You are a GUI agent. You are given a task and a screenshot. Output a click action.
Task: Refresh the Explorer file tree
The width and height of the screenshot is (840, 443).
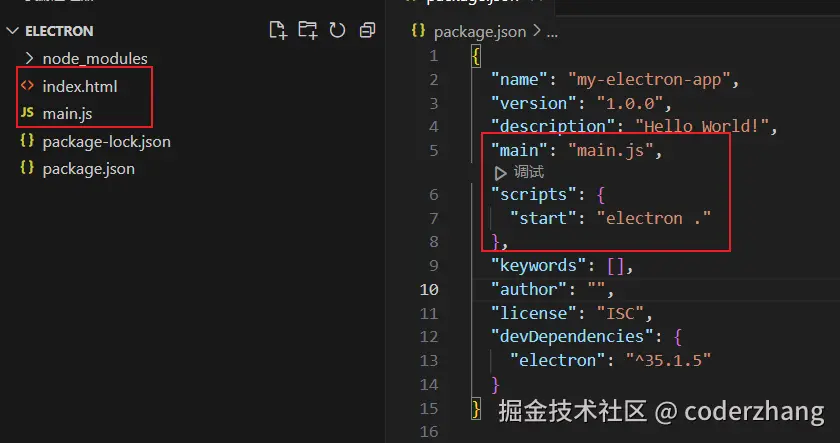(337, 30)
